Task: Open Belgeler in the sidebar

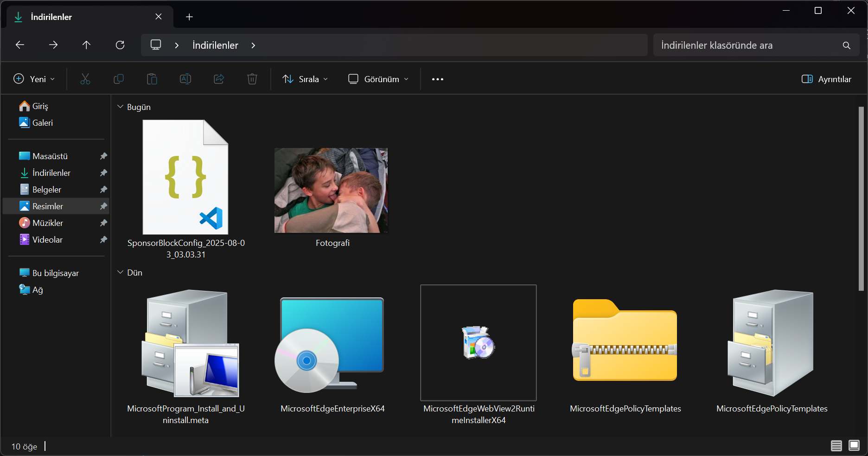Action: pos(56,190)
